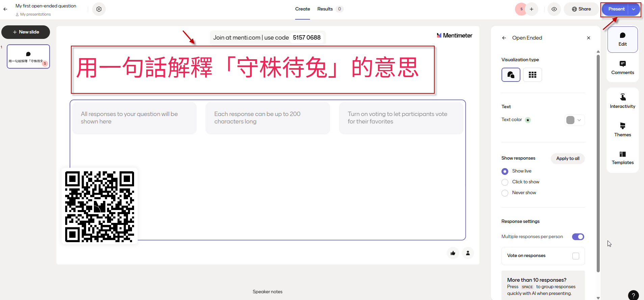
Task: Click the thumbs-up reaction icon
Action: (453, 253)
